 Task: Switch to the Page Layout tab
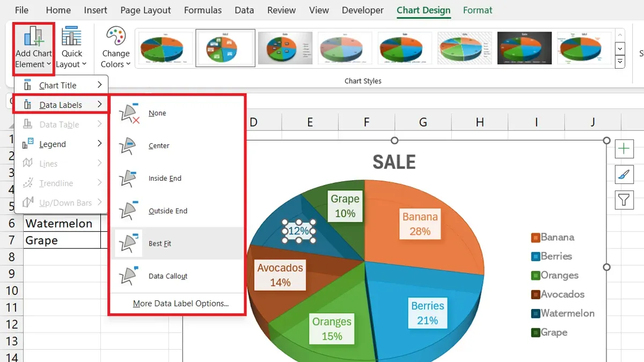(x=145, y=10)
